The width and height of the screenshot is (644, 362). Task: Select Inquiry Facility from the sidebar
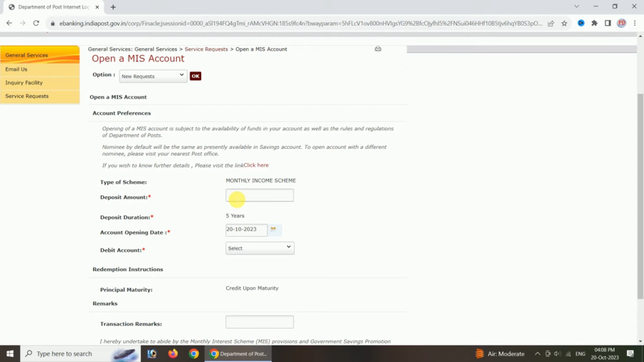(x=24, y=83)
